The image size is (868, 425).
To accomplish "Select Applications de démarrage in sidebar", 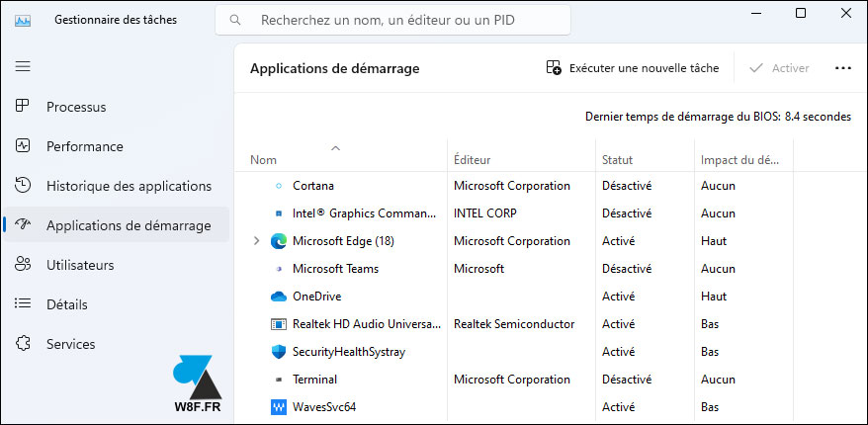I will click(116, 225).
